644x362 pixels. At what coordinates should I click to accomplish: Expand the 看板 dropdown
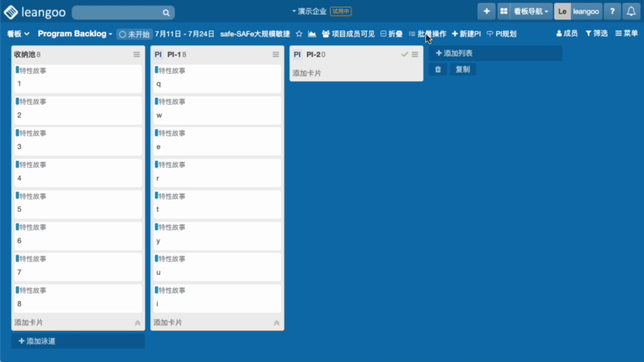tap(18, 33)
